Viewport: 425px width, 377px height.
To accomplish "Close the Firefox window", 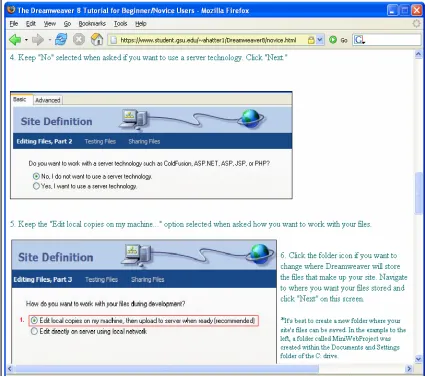I will click(x=417, y=10).
